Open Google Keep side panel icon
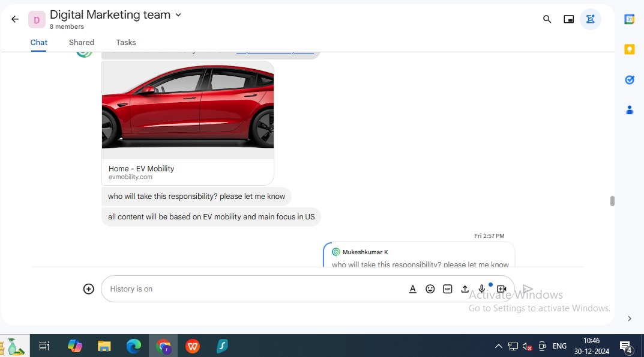 [629, 49]
